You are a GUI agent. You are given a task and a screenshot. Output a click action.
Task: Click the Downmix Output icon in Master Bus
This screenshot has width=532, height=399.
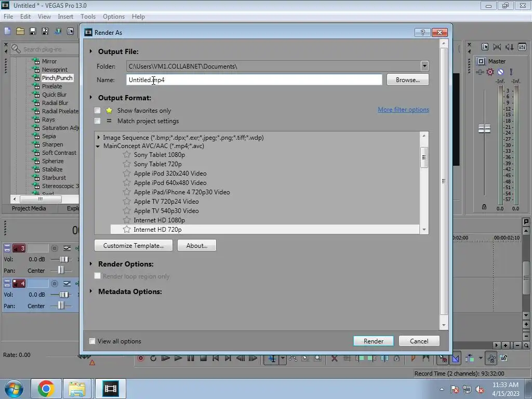[497, 47]
